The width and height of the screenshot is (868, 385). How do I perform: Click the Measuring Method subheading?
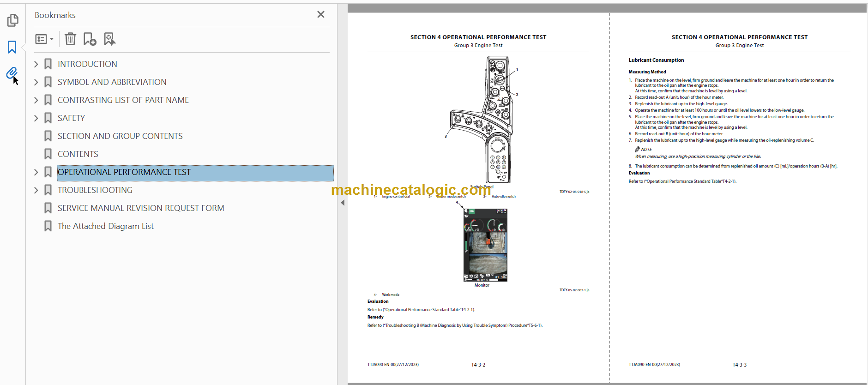[647, 72]
